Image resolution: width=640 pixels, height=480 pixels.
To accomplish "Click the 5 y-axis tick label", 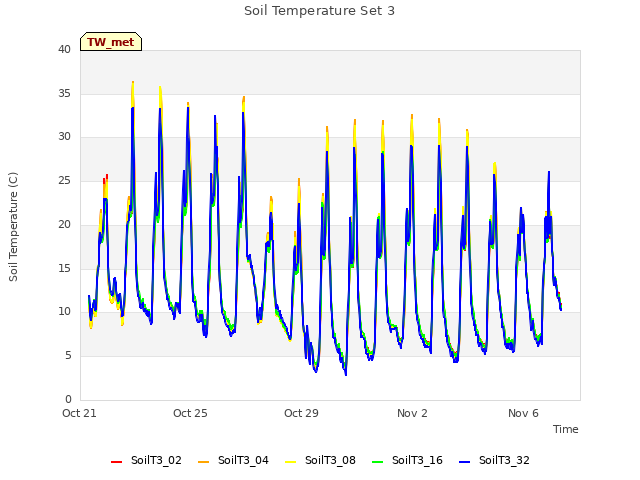I will (x=68, y=356).
